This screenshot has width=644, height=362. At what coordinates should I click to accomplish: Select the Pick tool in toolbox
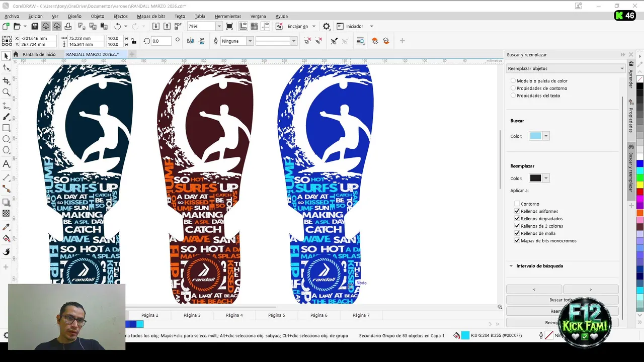pyautogui.click(x=6, y=56)
